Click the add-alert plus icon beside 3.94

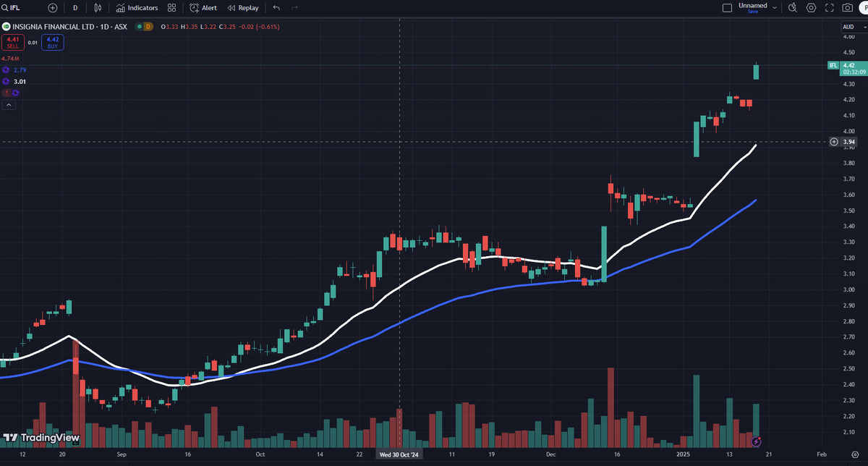834,142
